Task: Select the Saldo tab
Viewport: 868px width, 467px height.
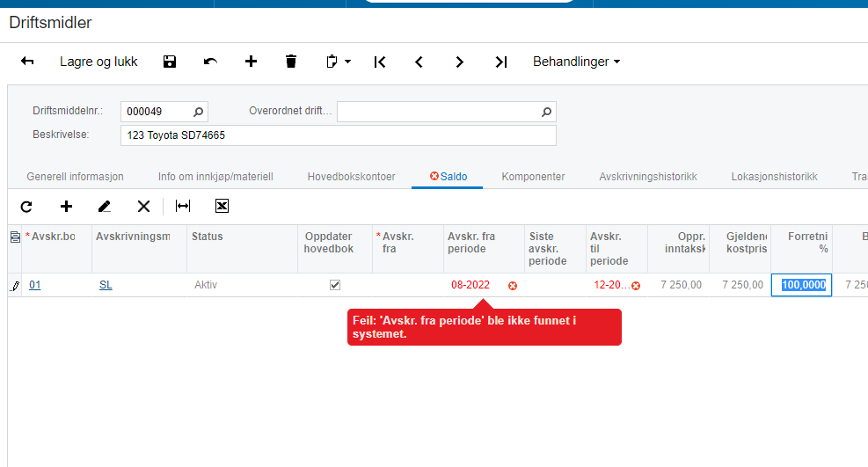Action: [449, 177]
